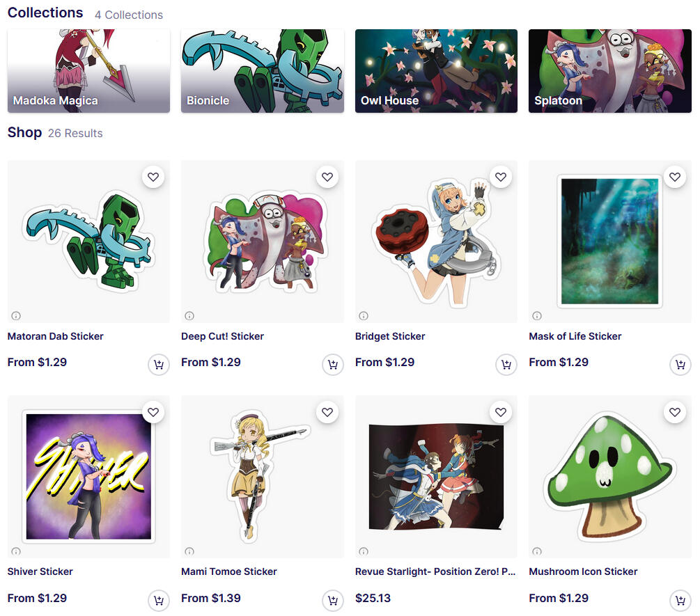View the Shiver Sticker product image

(x=89, y=476)
